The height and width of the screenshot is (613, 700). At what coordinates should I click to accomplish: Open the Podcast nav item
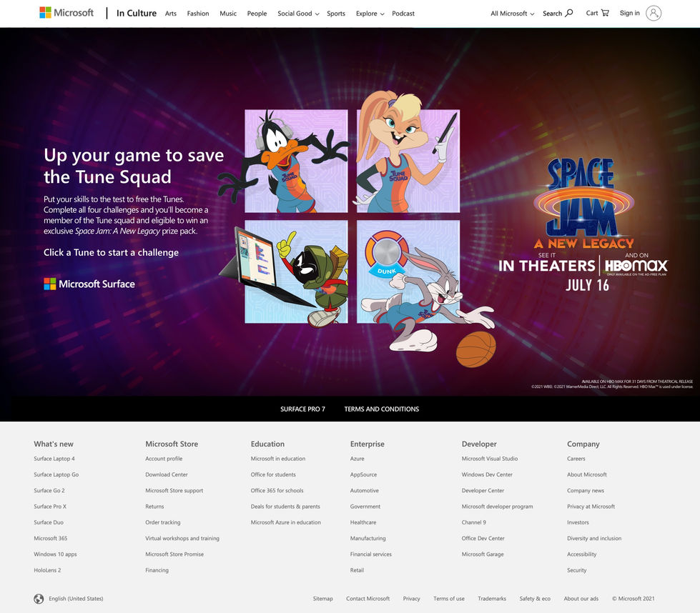tap(403, 14)
